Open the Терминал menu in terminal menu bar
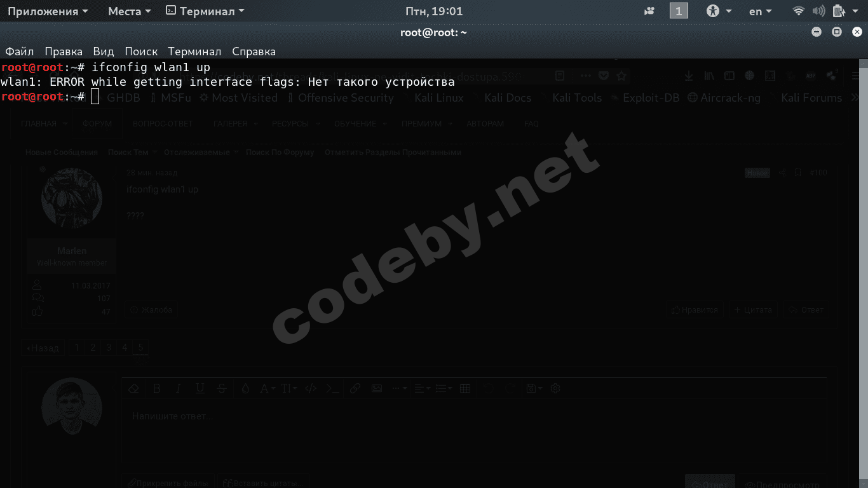Image resolution: width=868 pixels, height=488 pixels. pos(194,51)
